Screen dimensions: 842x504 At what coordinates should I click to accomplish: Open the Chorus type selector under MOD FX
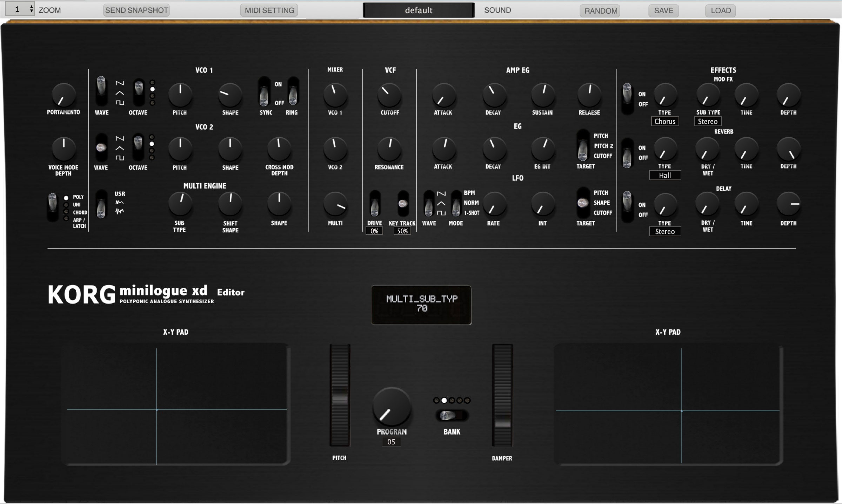coord(665,121)
